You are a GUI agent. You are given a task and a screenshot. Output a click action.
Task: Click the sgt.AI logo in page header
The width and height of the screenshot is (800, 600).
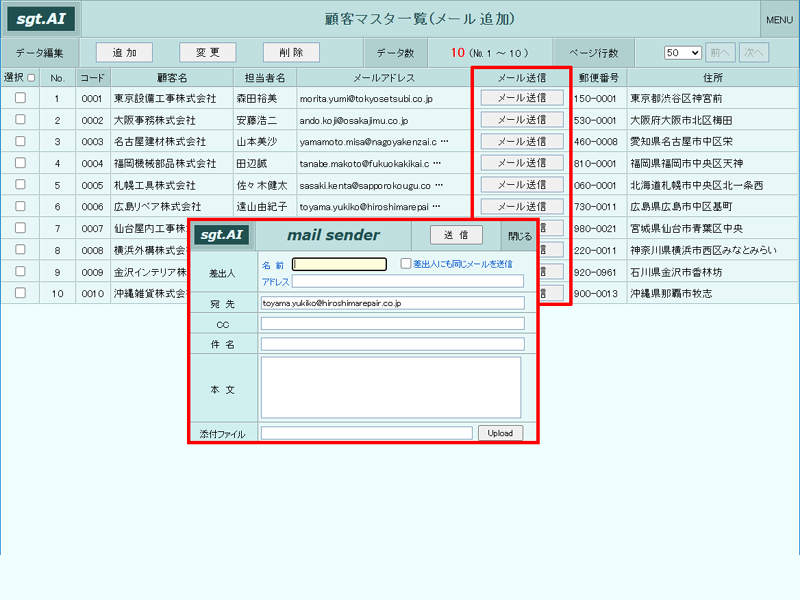pos(41,19)
